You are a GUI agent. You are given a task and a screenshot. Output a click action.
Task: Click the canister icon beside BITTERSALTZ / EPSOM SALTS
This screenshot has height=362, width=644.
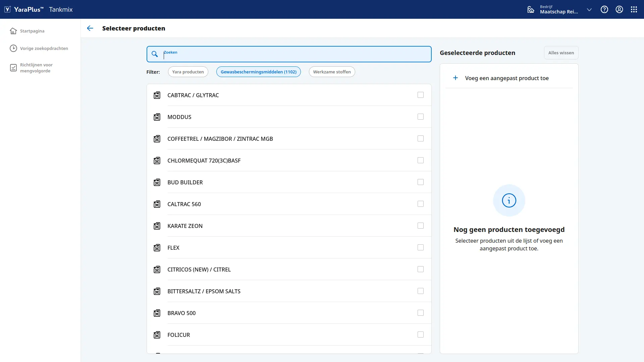157,291
